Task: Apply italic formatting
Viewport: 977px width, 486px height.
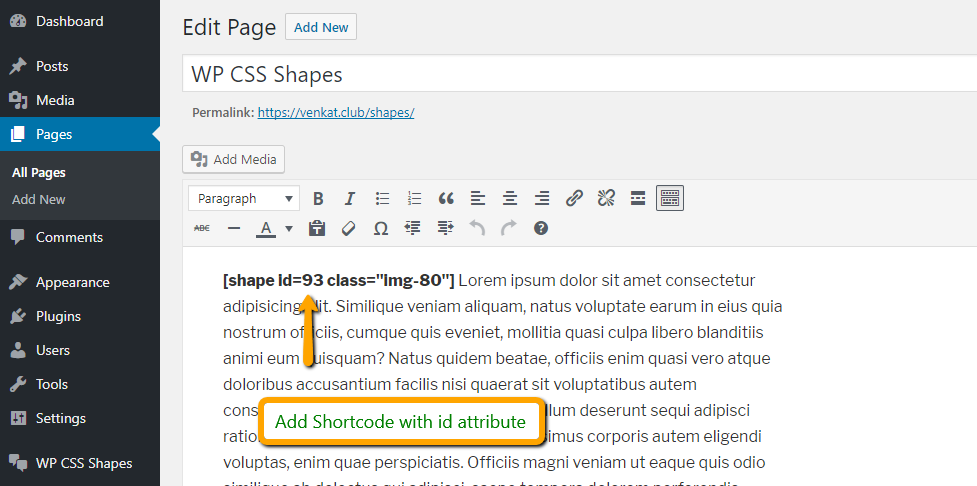Action: tap(350, 199)
